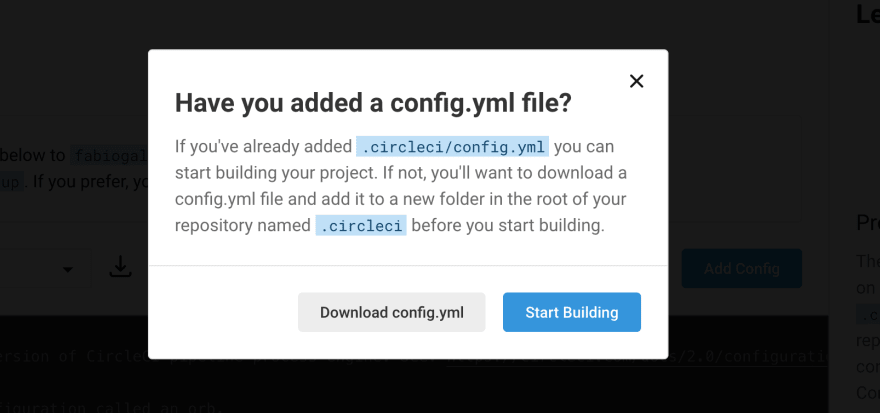Open the dimmed 2.0/configuration link in editor

(x=637, y=357)
